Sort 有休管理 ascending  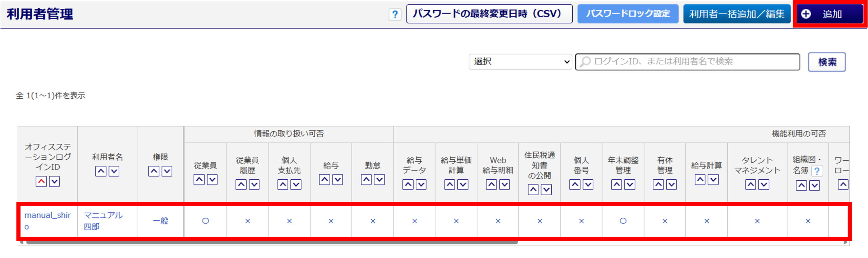point(658,184)
